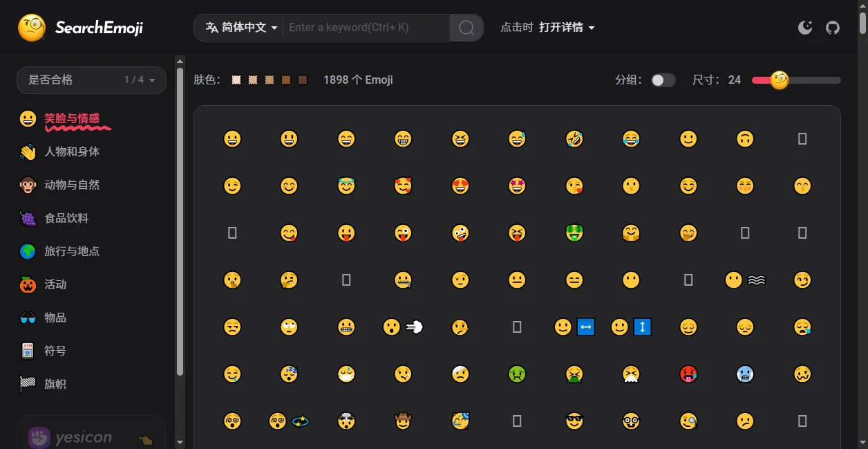This screenshot has width=868, height=449.
Task: Select the face with tears of joy emoji
Action: tap(630, 139)
